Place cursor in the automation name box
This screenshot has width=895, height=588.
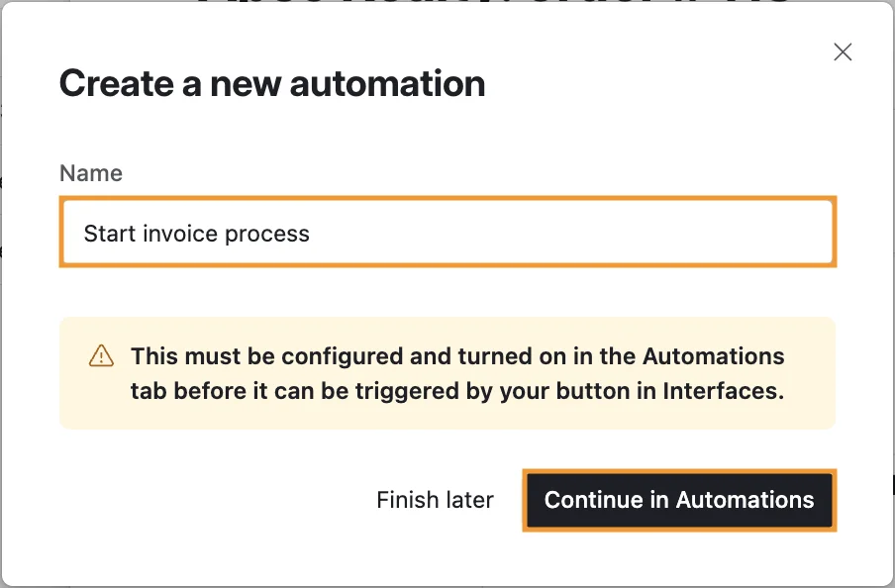point(446,232)
